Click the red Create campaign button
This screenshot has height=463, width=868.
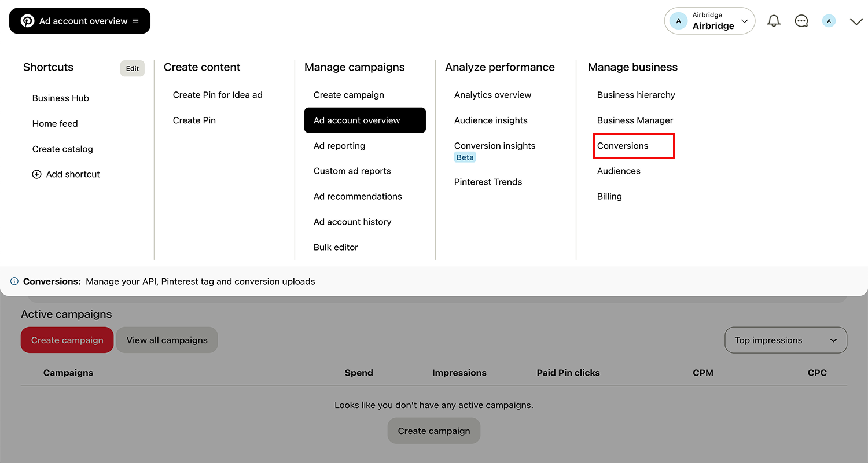pyautogui.click(x=67, y=340)
